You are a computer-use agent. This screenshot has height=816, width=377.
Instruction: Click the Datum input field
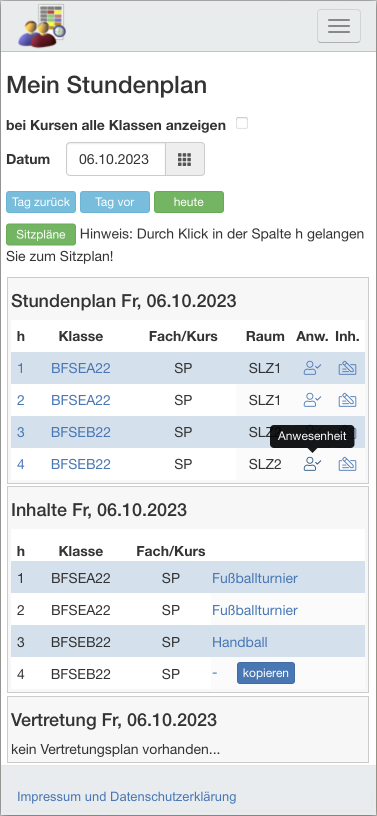click(x=116, y=159)
